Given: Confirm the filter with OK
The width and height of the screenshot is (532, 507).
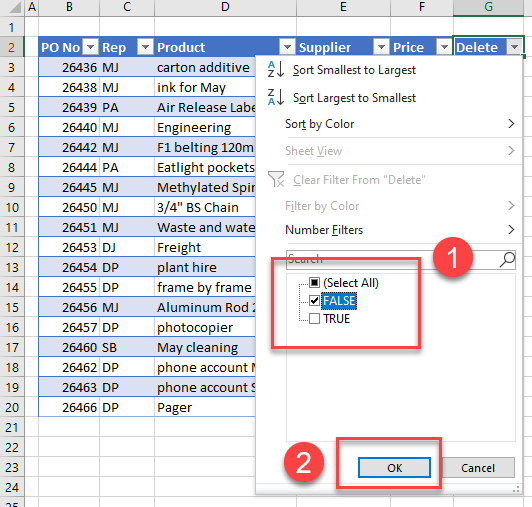Looking at the screenshot, I should coord(394,468).
